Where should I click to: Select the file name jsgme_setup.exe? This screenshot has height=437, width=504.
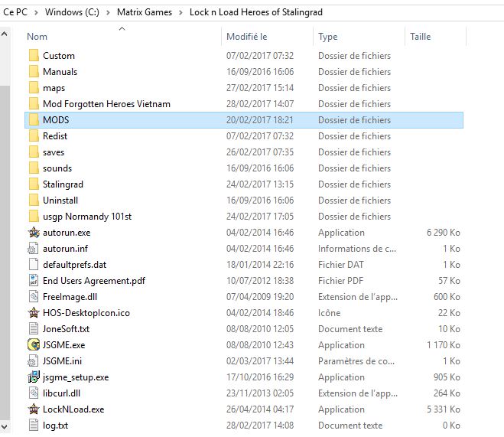click(x=76, y=377)
